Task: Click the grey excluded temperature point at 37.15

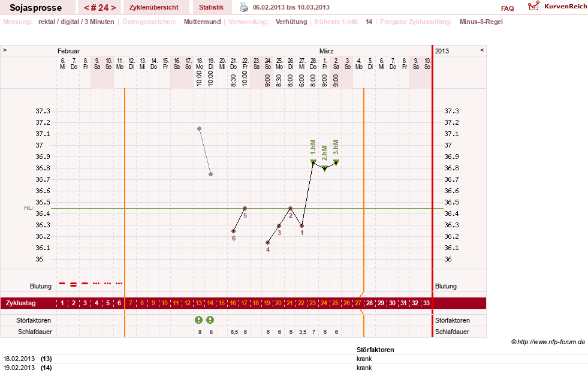Action: [x=199, y=129]
